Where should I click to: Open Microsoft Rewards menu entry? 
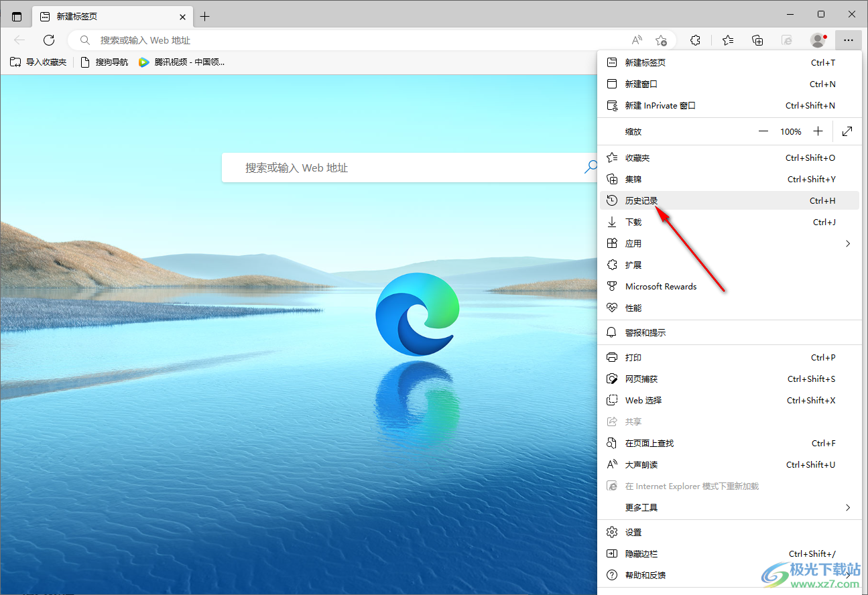pyautogui.click(x=729, y=286)
